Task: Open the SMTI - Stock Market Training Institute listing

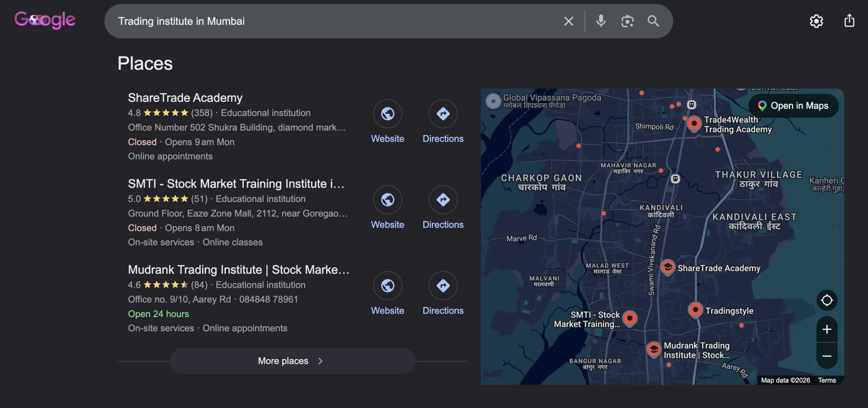Action: click(236, 184)
